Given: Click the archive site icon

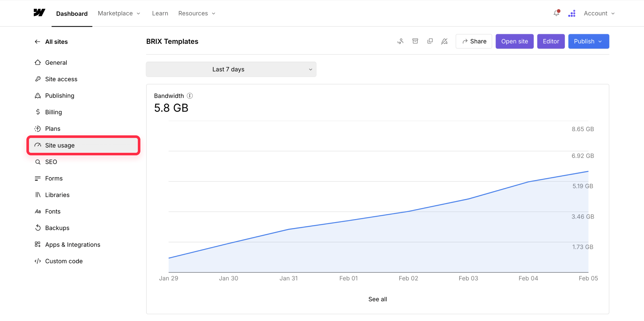Looking at the screenshot, I should 415,41.
